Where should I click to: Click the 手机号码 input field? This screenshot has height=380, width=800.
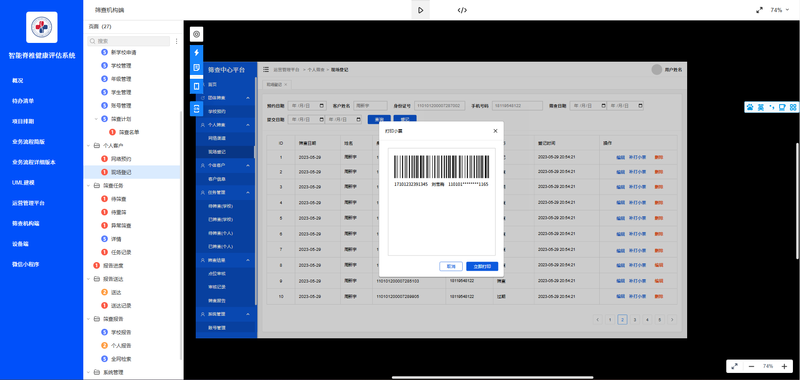(517, 106)
